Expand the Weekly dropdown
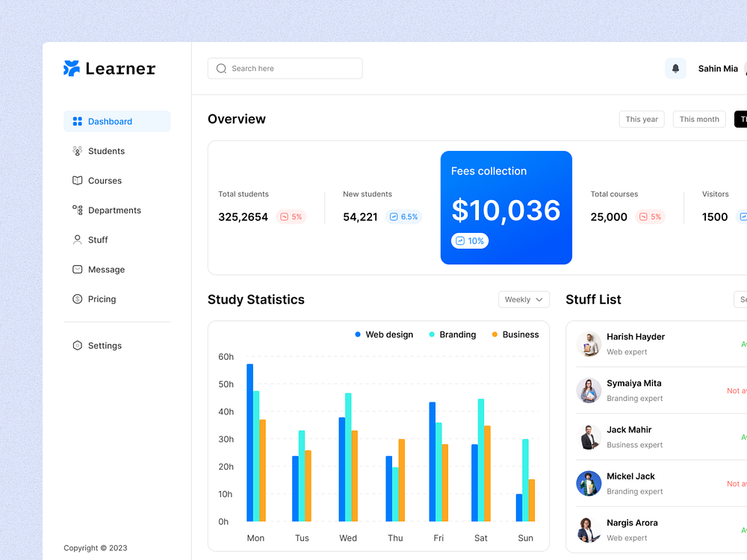The height and width of the screenshot is (560, 747). (x=524, y=299)
